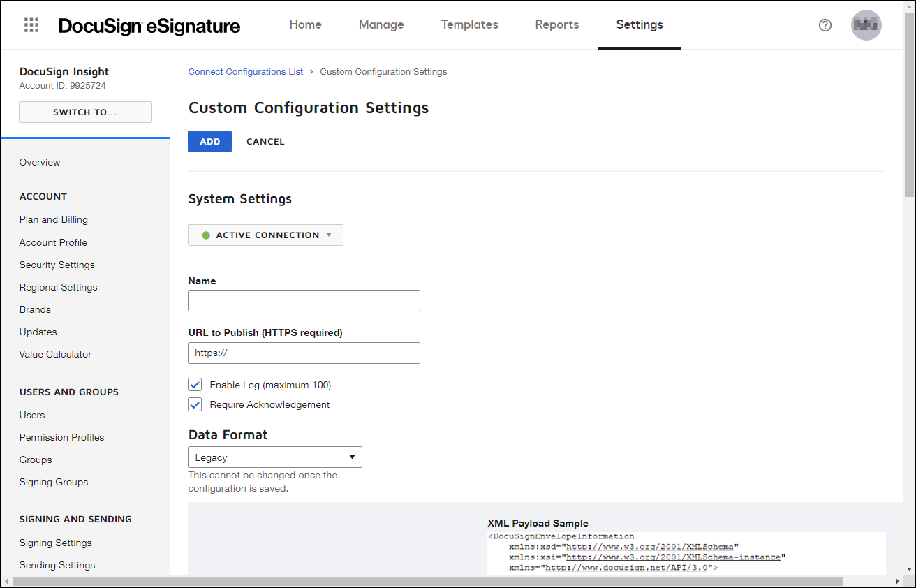This screenshot has width=916, height=588.
Task: Open Connect Configurations List breadcrumb link
Action: [246, 71]
